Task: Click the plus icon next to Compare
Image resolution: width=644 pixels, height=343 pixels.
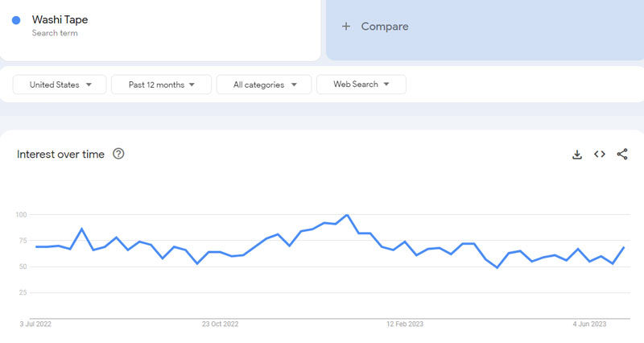Action: coord(346,27)
